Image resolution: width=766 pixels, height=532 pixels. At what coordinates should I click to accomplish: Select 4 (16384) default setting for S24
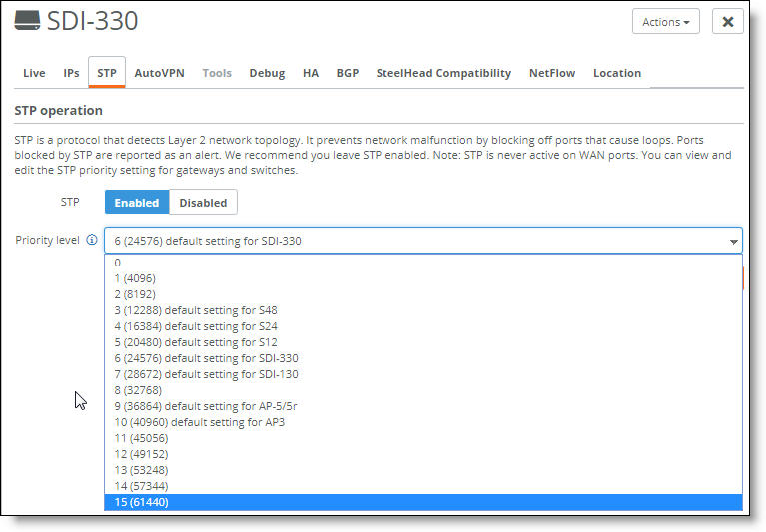click(x=423, y=326)
